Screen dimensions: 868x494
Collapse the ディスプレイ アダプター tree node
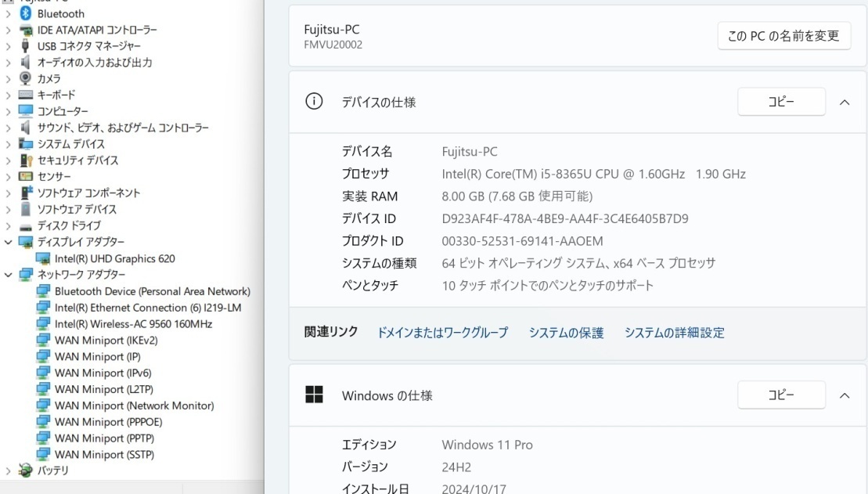click(9, 242)
